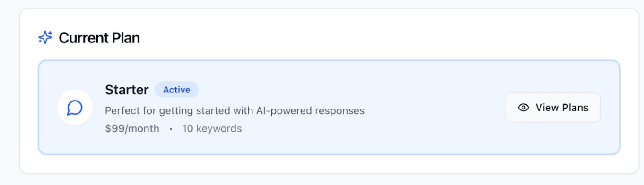
Task: Click the word "Plans" on the button
Action: click(575, 108)
